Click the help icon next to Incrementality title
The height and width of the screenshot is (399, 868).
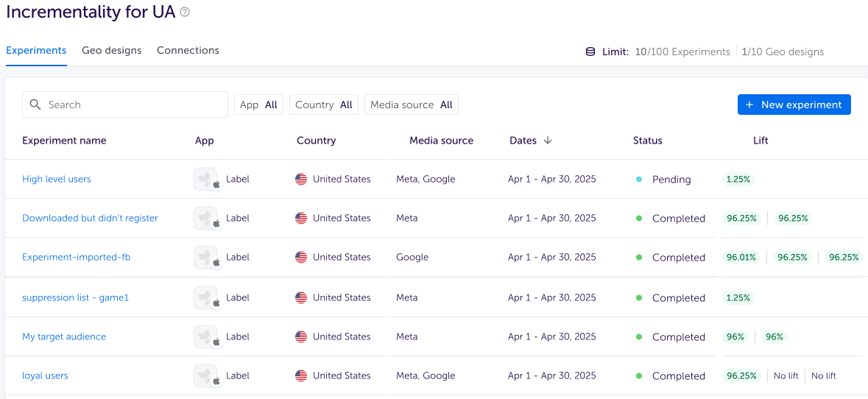tap(185, 12)
